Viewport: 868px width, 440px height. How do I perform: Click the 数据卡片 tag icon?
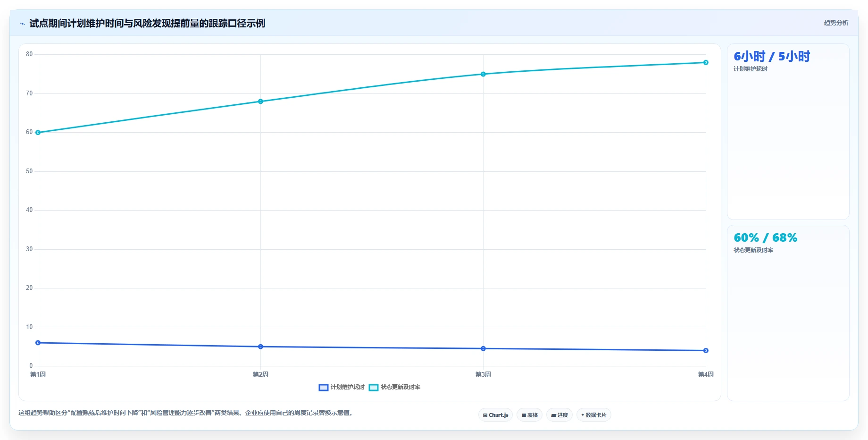[583, 415]
